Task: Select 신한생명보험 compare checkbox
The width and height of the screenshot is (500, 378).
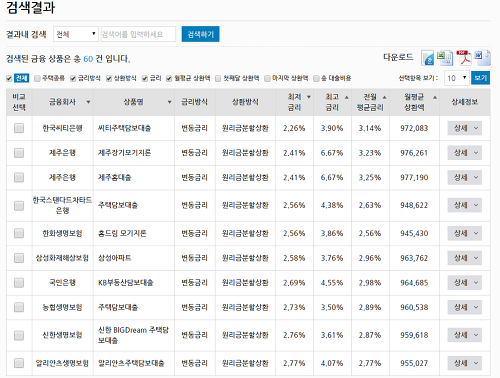Action: point(19,335)
